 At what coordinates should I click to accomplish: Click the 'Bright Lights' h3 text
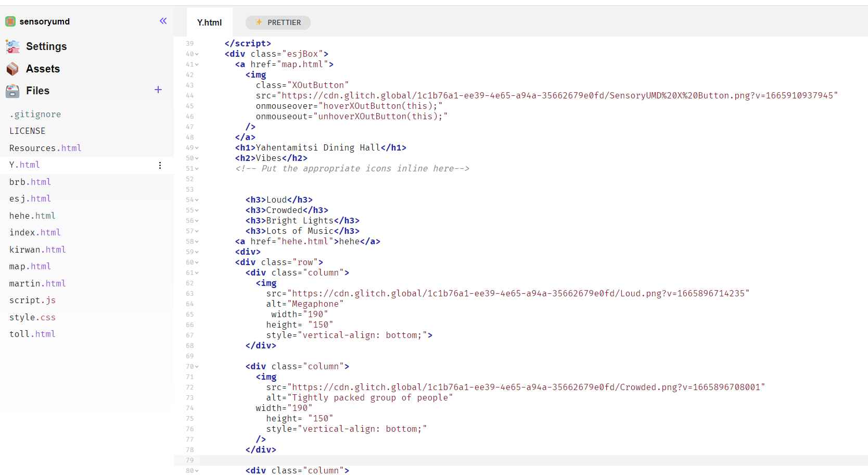click(x=300, y=220)
